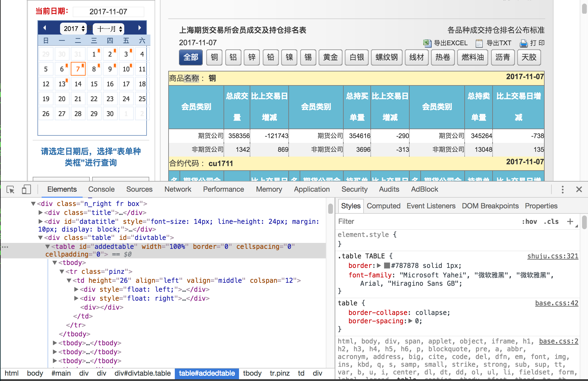Image resolution: width=588 pixels, height=381 pixels.
Task: Open DOM Breakpoints tab
Action: pos(490,206)
